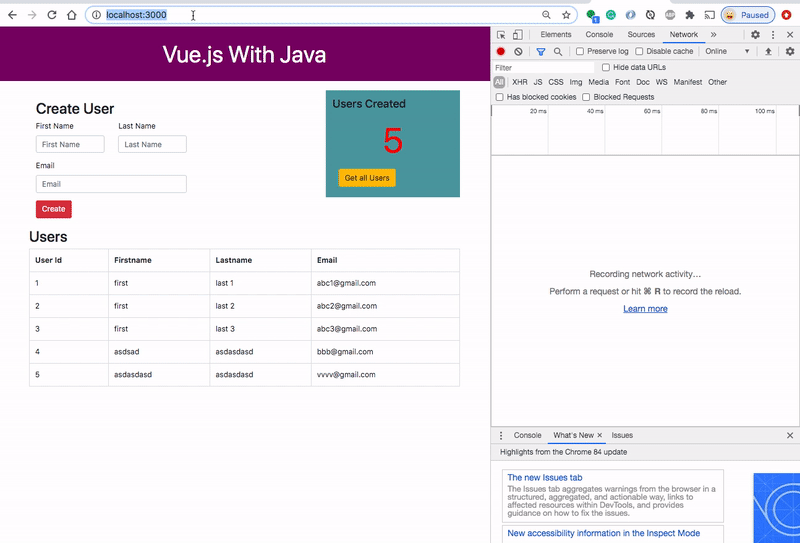Focus the Last Name input

point(152,144)
